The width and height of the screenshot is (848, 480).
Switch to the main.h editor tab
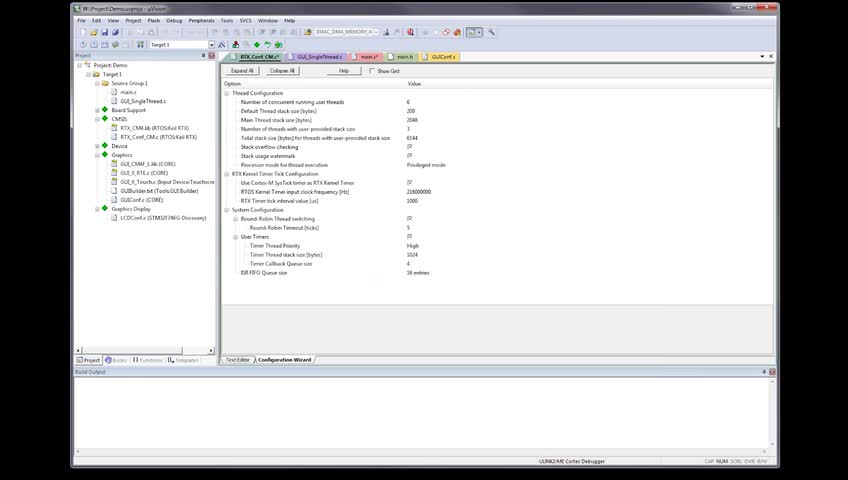coord(401,57)
